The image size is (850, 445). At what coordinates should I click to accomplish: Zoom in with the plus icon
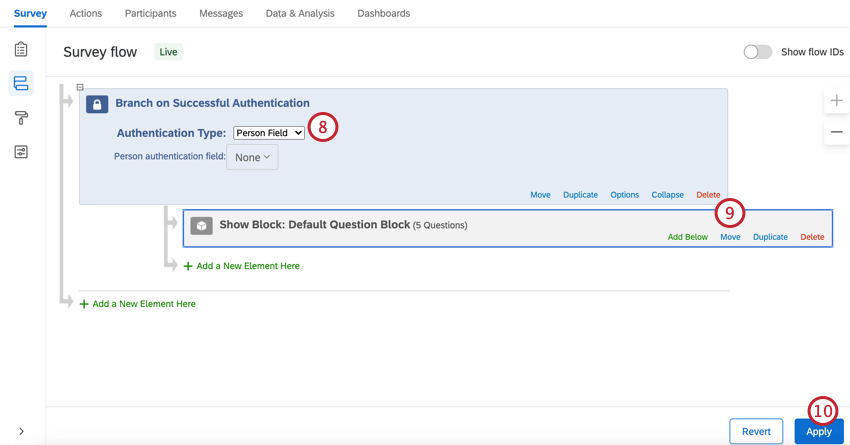pos(836,100)
